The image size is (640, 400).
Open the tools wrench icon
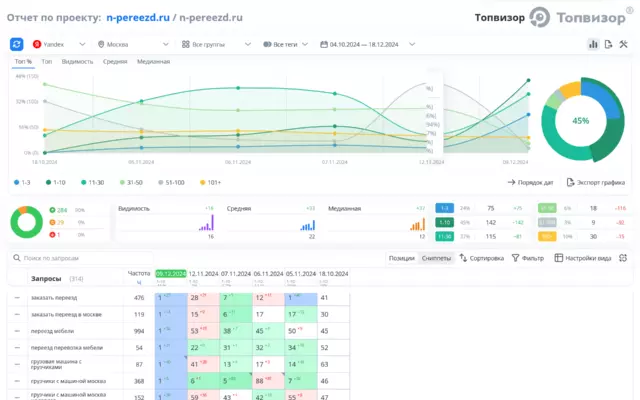[x=623, y=44]
